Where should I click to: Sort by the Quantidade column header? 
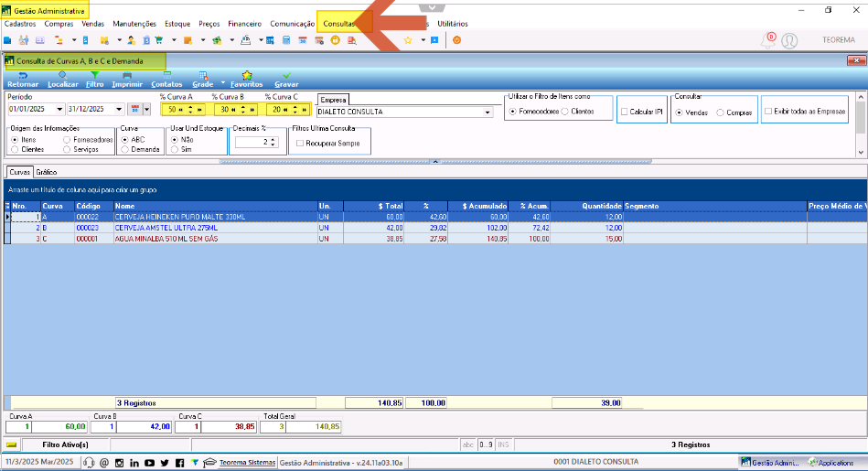coord(587,206)
